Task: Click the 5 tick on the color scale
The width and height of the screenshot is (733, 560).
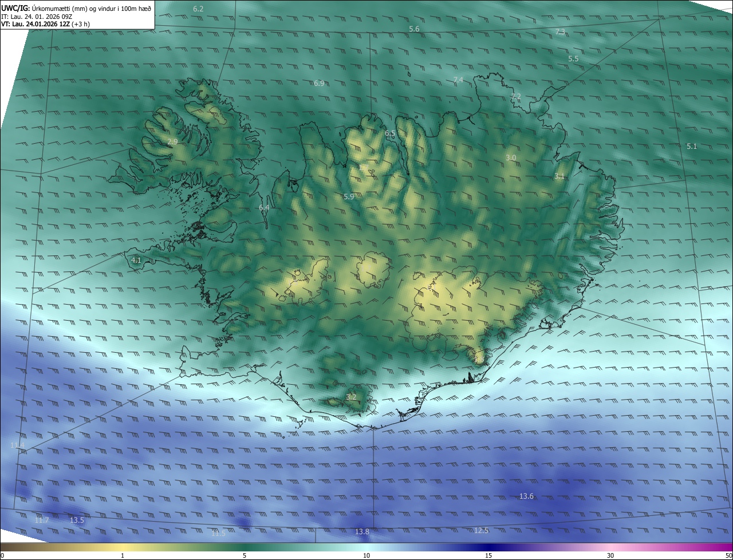Action: click(245, 555)
